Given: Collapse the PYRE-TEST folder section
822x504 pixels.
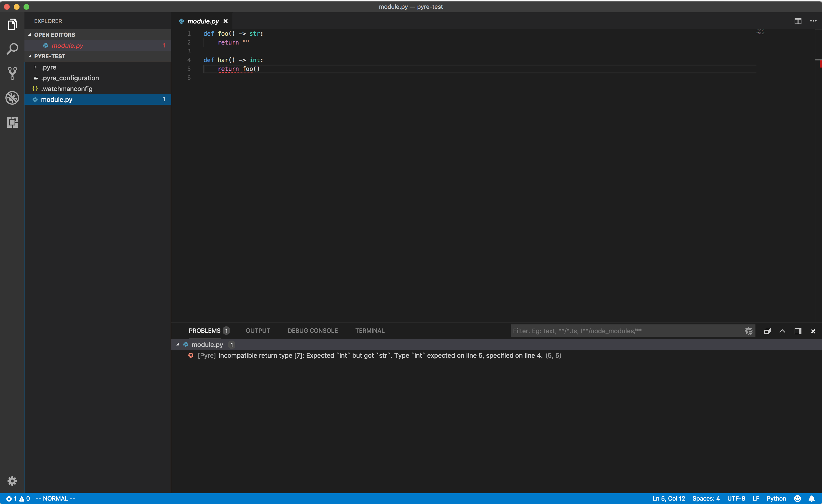Looking at the screenshot, I should coord(30,56).
